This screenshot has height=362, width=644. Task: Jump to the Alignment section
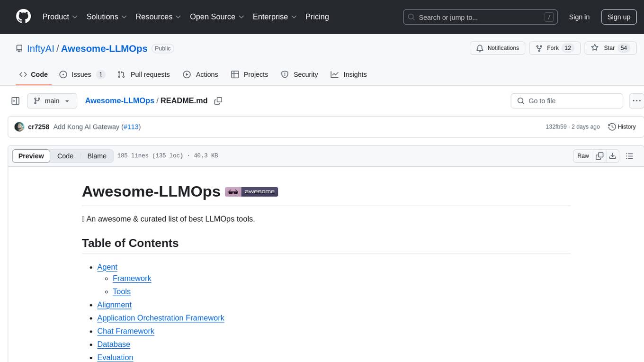[114, 305]
